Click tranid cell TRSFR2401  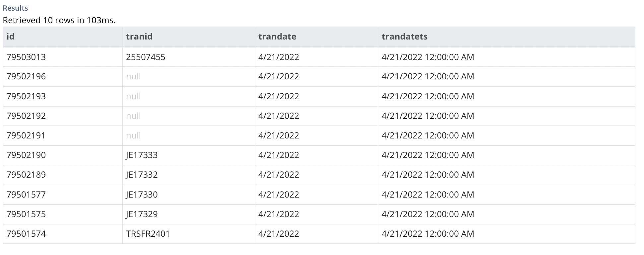click(148, 234)
